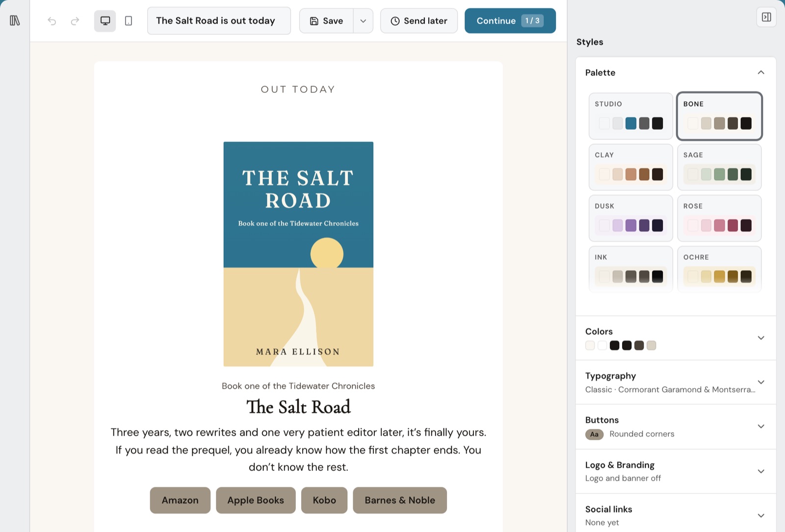Click the Barnes & Noble button
This screenshot has height=532, width=785.
(x=400, y=500)
